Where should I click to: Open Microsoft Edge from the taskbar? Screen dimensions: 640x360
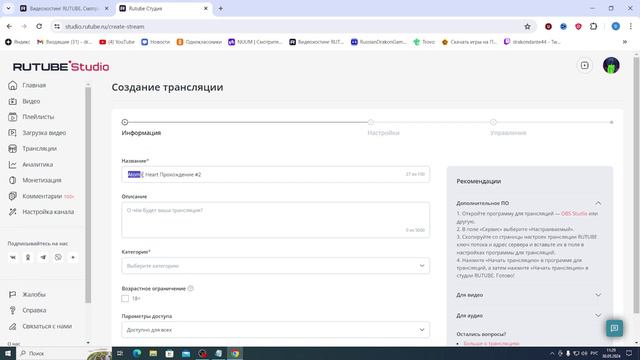[137, 353]
